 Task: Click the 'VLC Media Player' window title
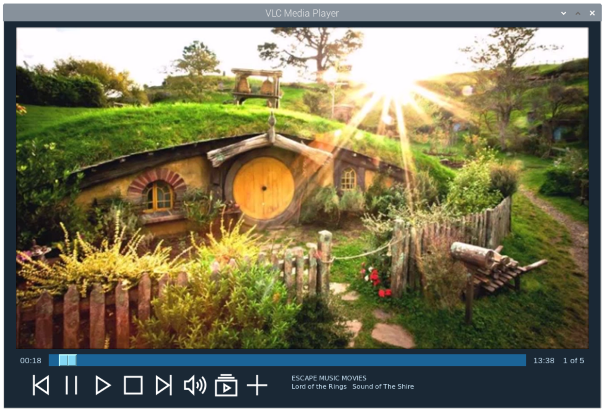[302, 13]
